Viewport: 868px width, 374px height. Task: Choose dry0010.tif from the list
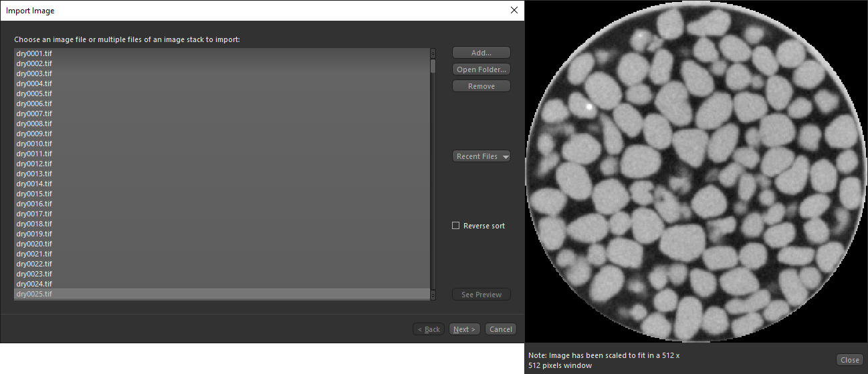pos(34,144)
